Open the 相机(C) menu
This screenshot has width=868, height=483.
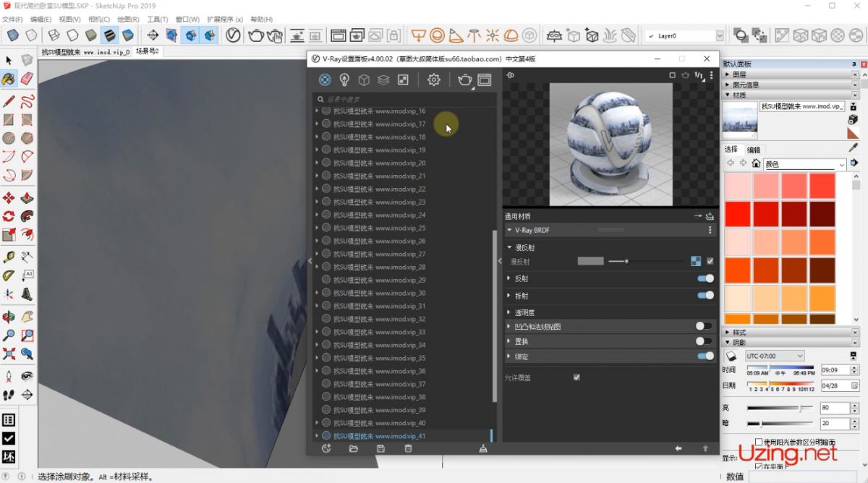99,19
